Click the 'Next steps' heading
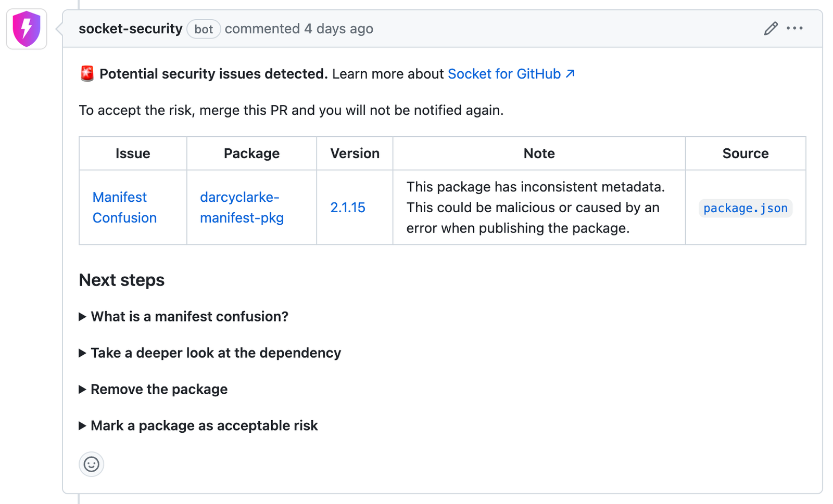 coord(122,280)
